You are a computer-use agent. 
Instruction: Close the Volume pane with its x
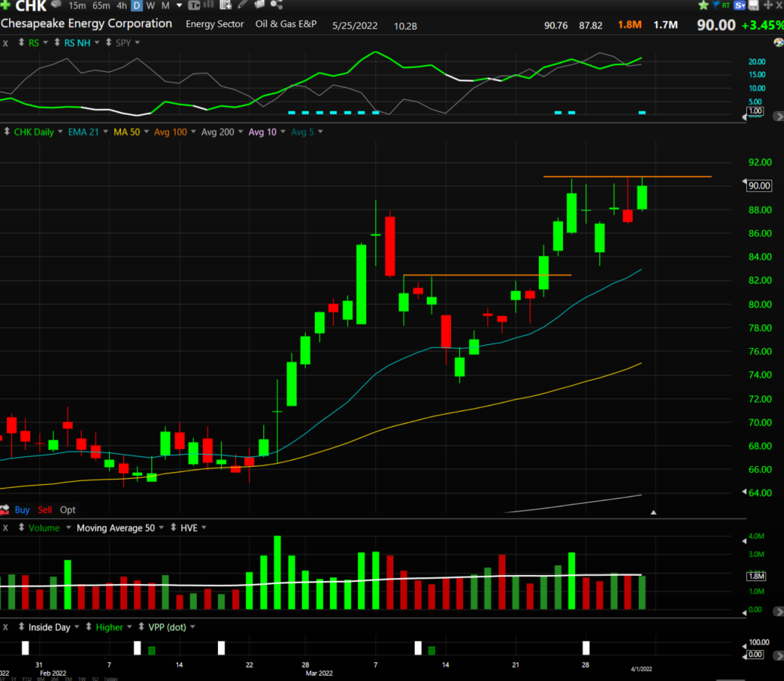(x=5, y=528)
